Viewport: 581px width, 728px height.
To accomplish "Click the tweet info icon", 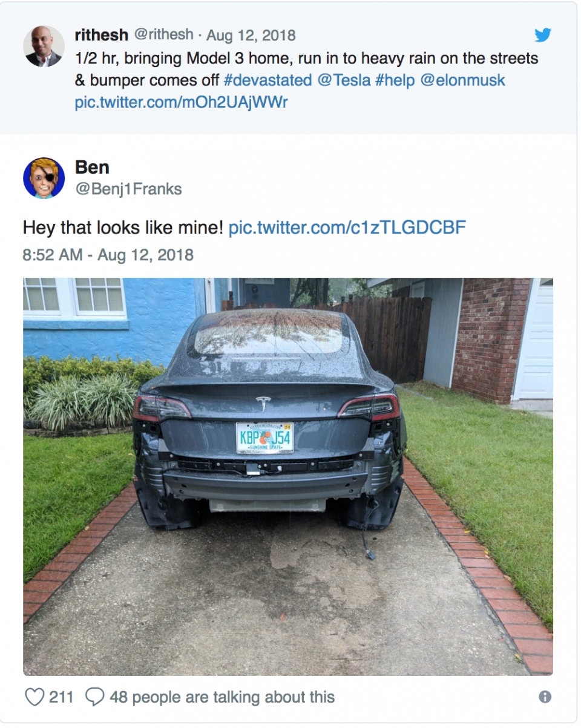I will click(545, 697).
